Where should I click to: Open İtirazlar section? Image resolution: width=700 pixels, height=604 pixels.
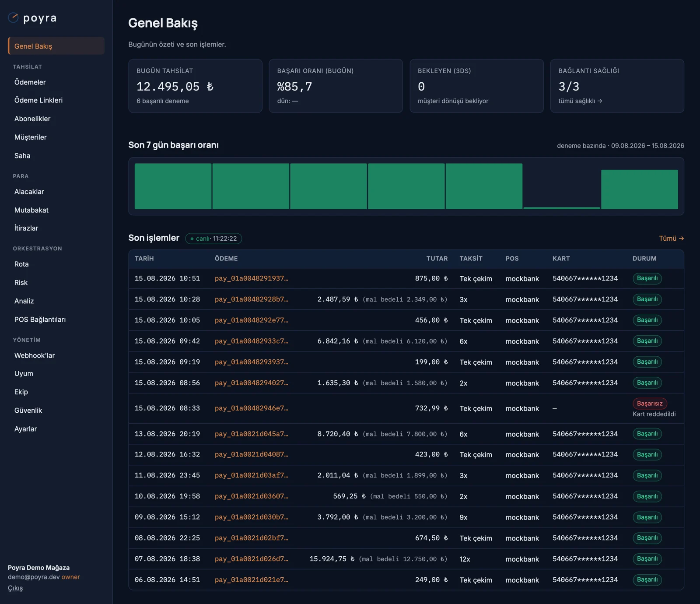click(26, 228)
